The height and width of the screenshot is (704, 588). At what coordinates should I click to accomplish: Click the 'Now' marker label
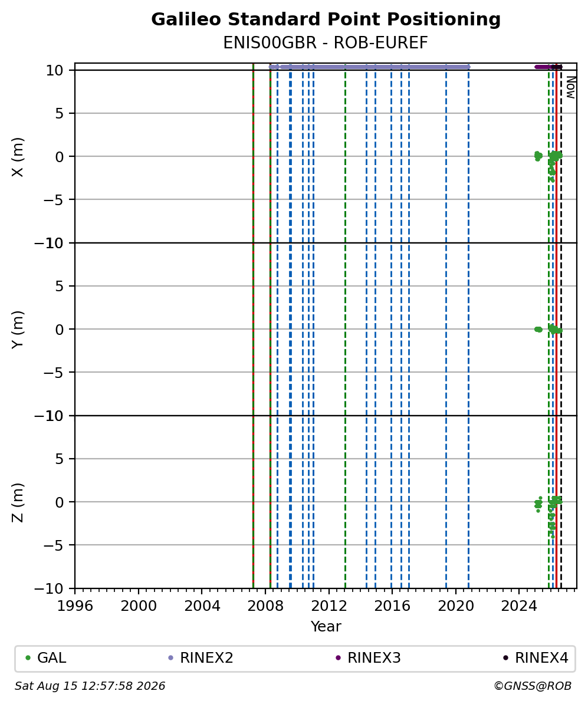570,87
